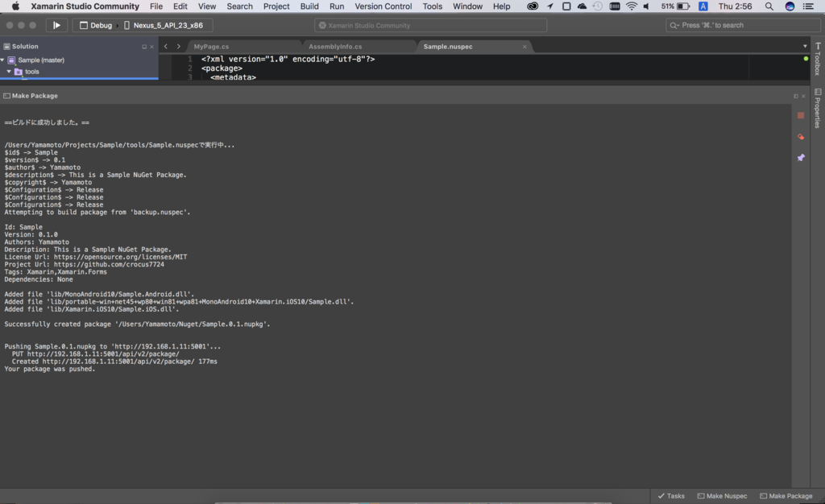Open the Help menu
The height and width of the screenshot is (504, 825).
501,6
